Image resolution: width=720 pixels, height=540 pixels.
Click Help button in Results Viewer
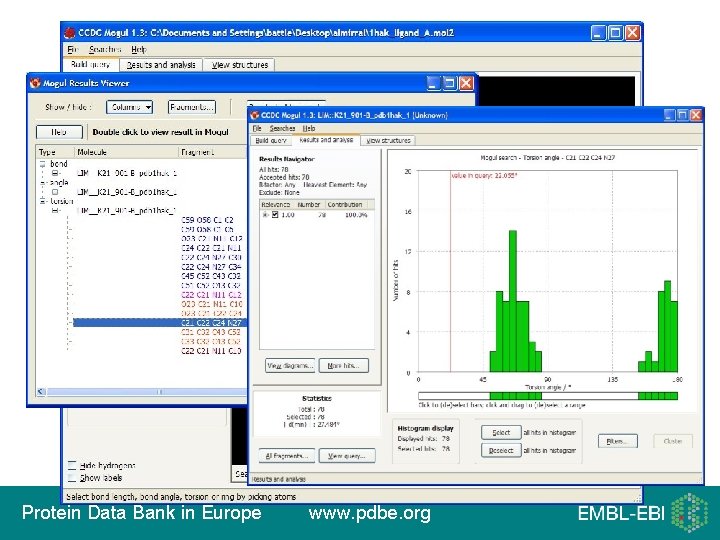click(x=59, y=132)
